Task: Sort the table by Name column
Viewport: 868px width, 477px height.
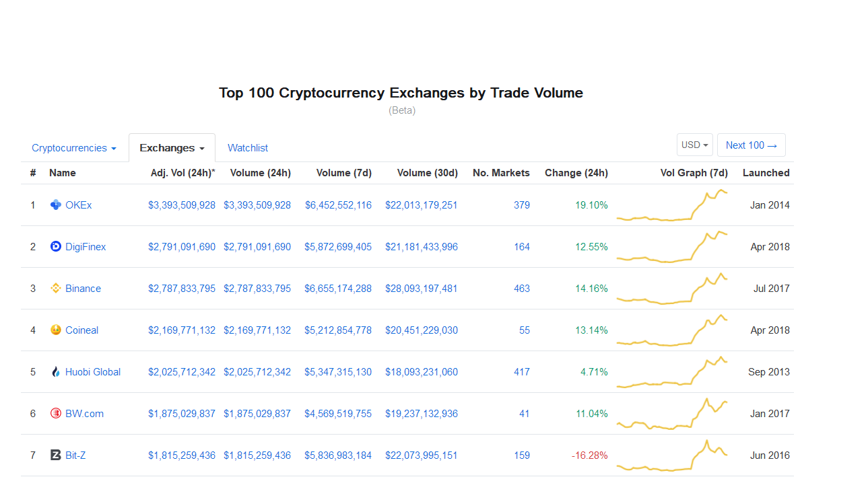Action: point(63,173)
